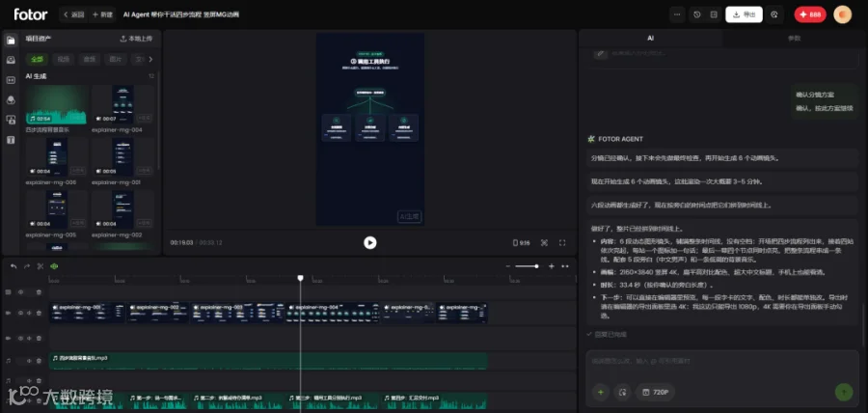This screenshot has height=413, width=868.
Task: Click the assets panel scrollbar
Action: (159, 119)
